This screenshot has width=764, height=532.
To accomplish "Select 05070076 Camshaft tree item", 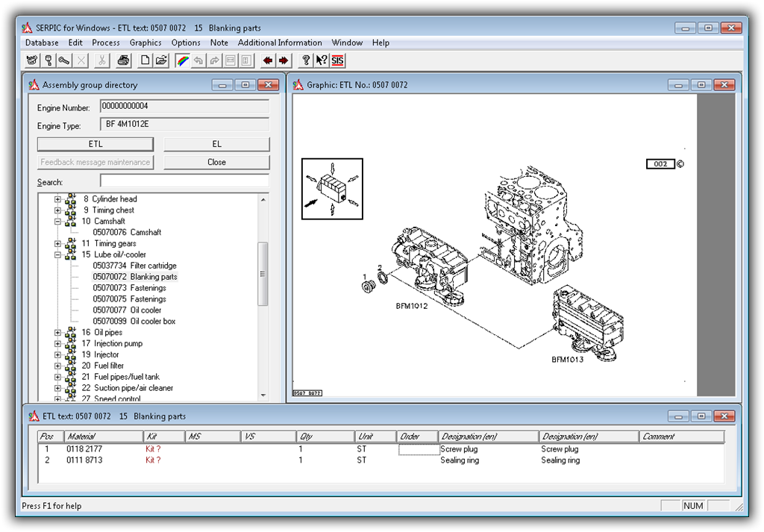I will [x=127, y=232].
